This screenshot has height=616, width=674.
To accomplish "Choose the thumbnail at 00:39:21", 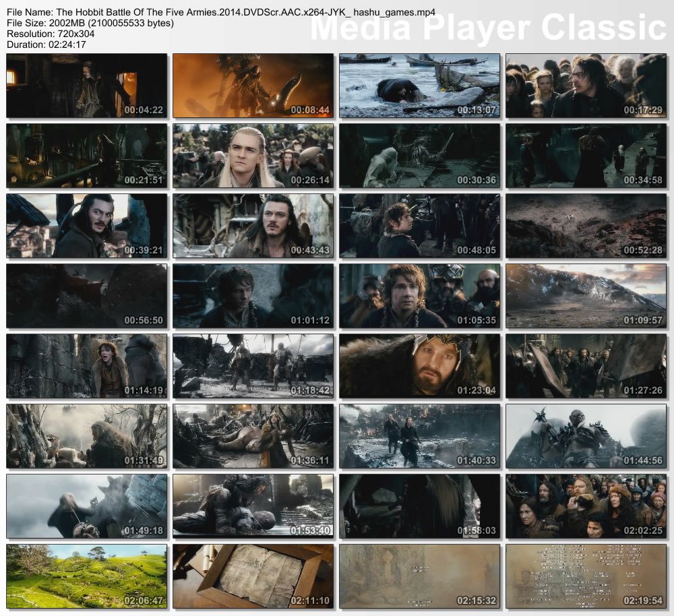I will click(x=87, y=226).
